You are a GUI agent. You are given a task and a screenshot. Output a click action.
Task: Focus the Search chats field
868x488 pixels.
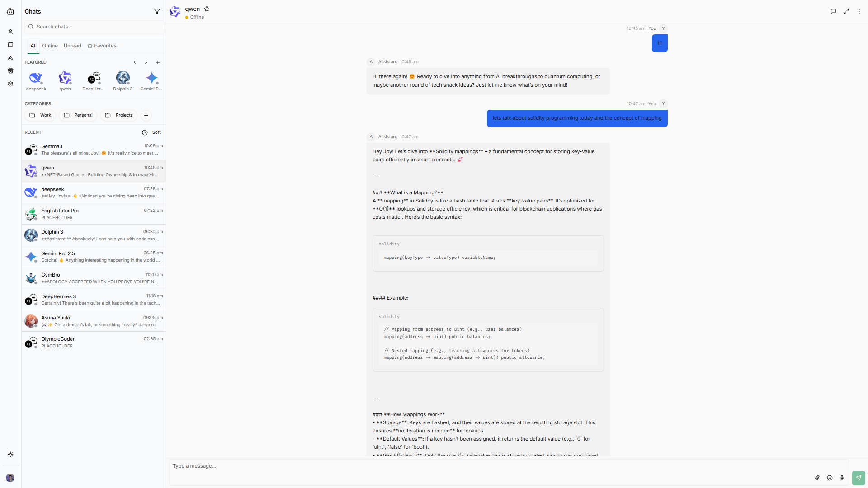94,27
